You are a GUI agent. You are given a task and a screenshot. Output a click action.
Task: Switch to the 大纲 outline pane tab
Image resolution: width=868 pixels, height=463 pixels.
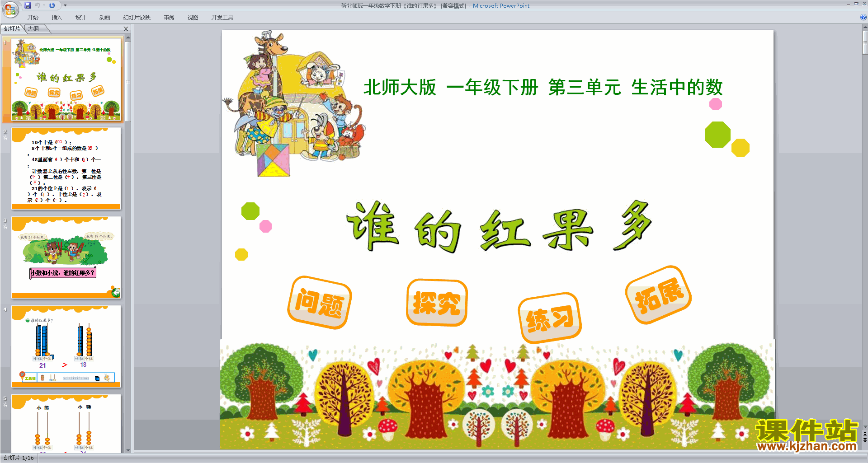[x=33, y=29]
